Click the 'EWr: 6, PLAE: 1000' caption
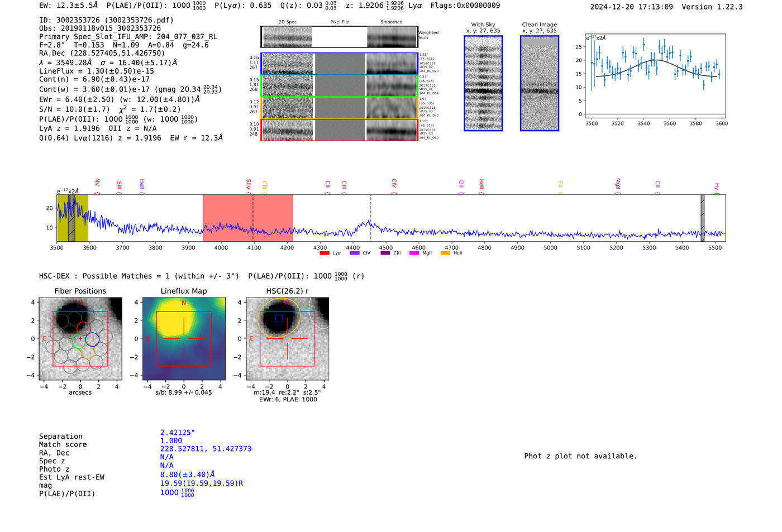782x532 pixels. [x=288, y=399]
